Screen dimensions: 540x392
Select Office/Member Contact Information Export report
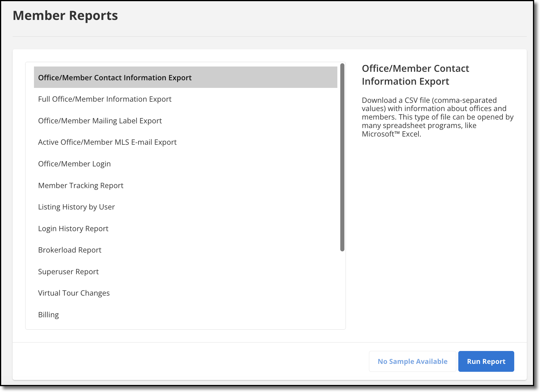[185, 77]
